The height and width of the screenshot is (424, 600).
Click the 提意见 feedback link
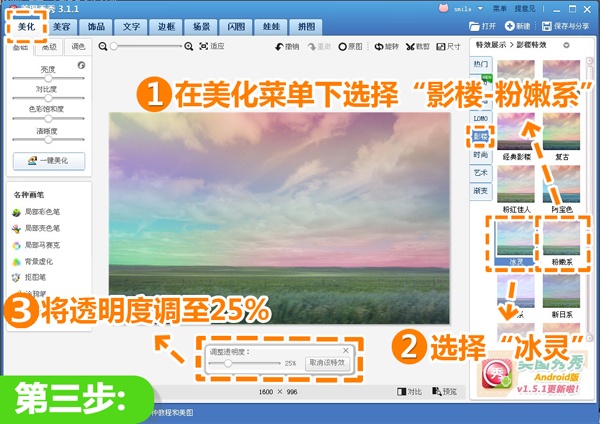click(525, 8)
